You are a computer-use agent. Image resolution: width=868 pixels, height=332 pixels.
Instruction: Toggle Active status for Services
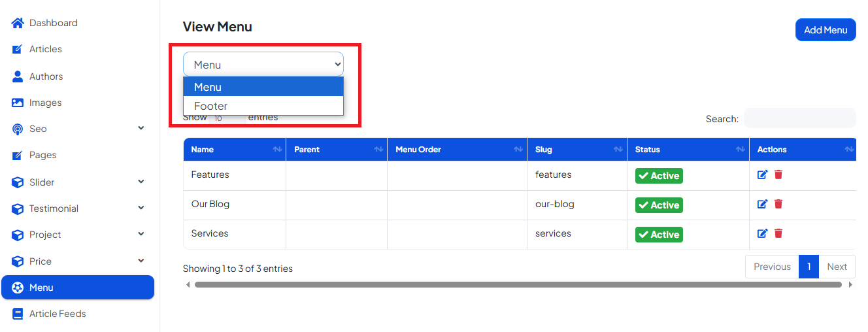(x=659, y=235)
